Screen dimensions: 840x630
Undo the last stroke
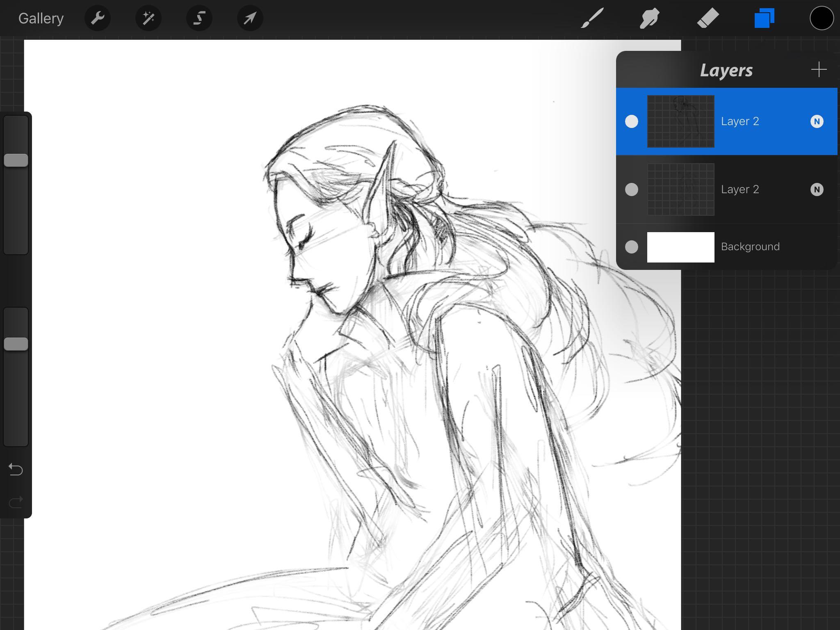coord(16,469)
